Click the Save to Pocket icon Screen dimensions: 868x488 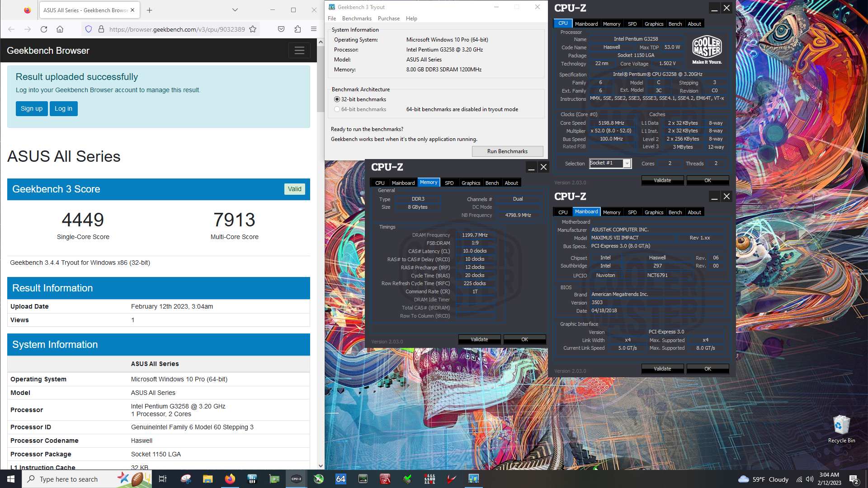point(281,29)
